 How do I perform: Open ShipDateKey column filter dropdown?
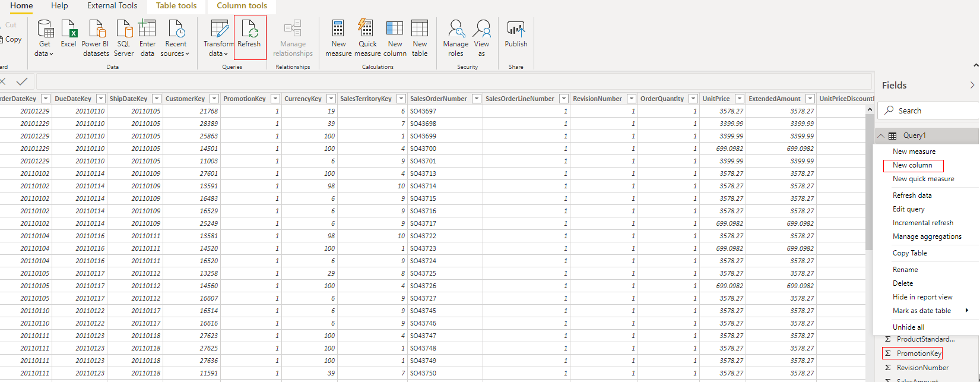pyautogui.click(x=157, y=99)
